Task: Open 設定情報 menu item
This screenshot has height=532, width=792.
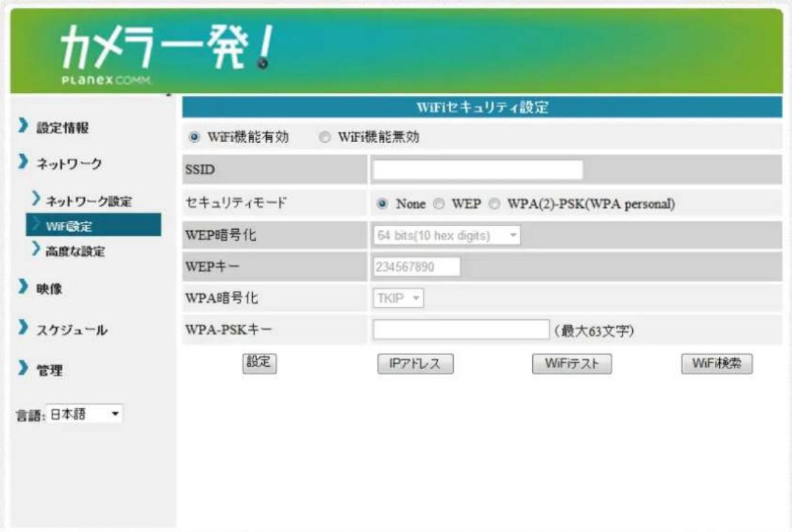Action: tap(62, 127)
